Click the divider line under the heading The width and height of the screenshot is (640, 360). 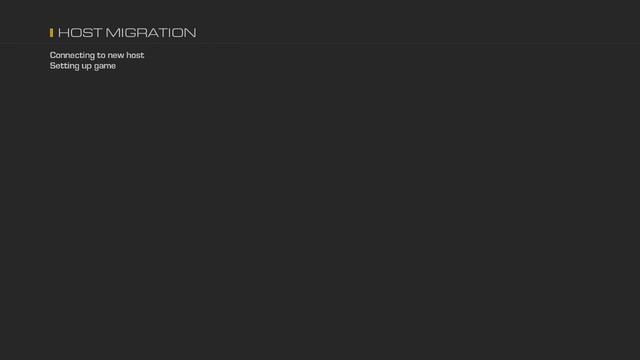click(x=320, y=43)
